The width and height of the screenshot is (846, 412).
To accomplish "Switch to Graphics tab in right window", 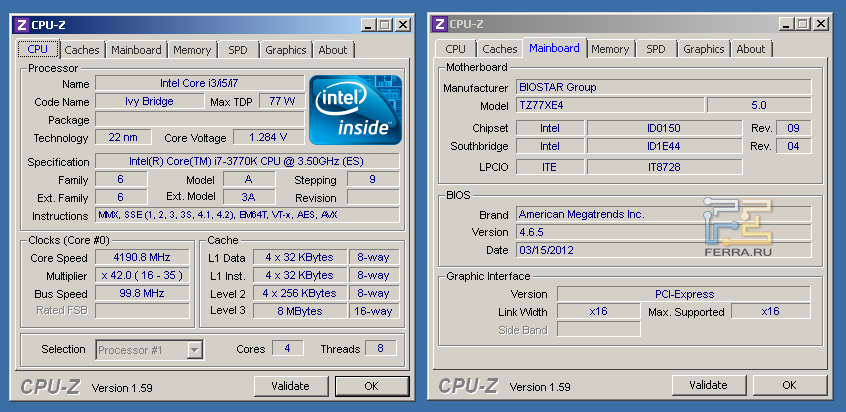I will [704, 49].
